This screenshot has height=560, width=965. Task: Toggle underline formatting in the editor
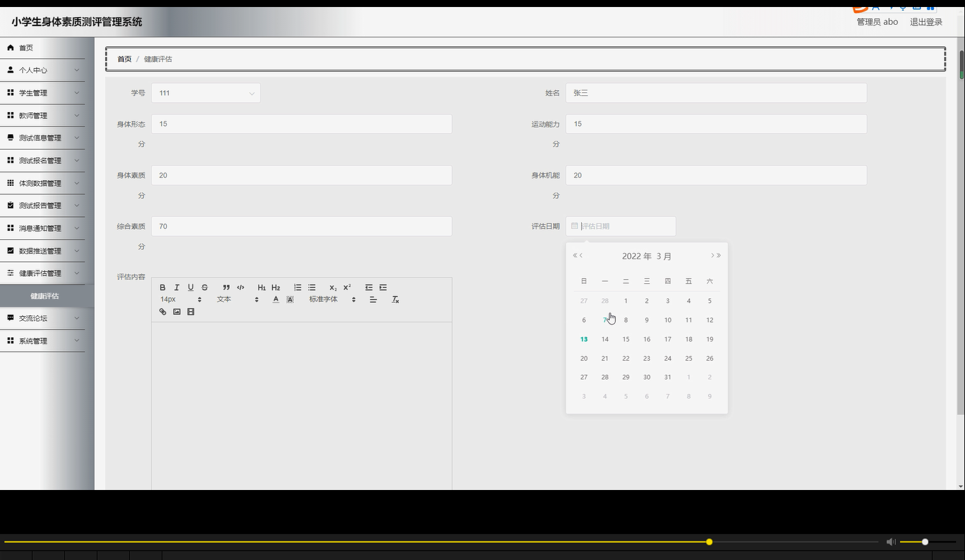pos(190,288)
